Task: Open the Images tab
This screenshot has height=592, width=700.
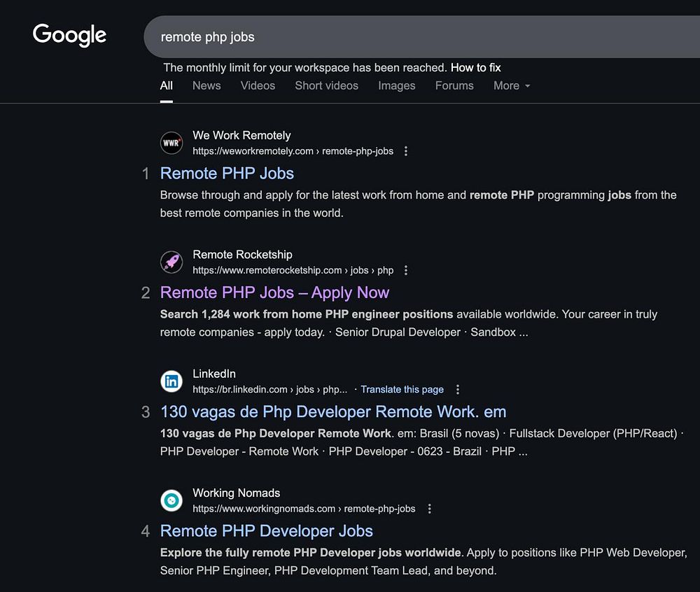Action: 396,85
